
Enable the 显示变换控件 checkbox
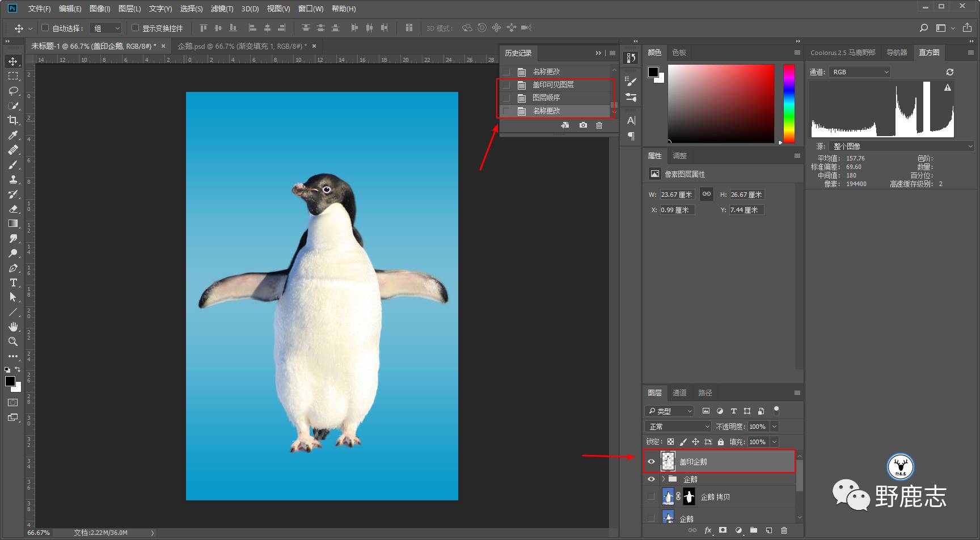pos(135,28)
